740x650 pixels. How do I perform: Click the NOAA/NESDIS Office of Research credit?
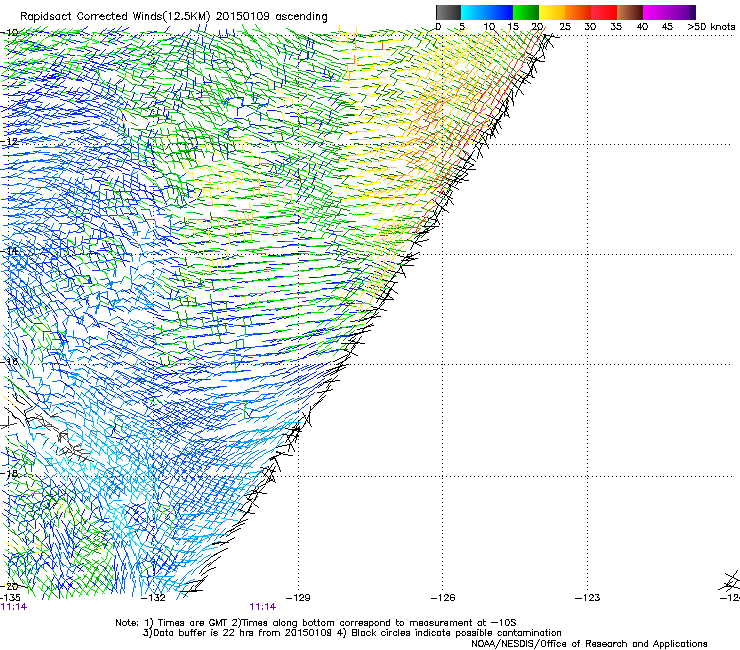click(x=589, y=644)
